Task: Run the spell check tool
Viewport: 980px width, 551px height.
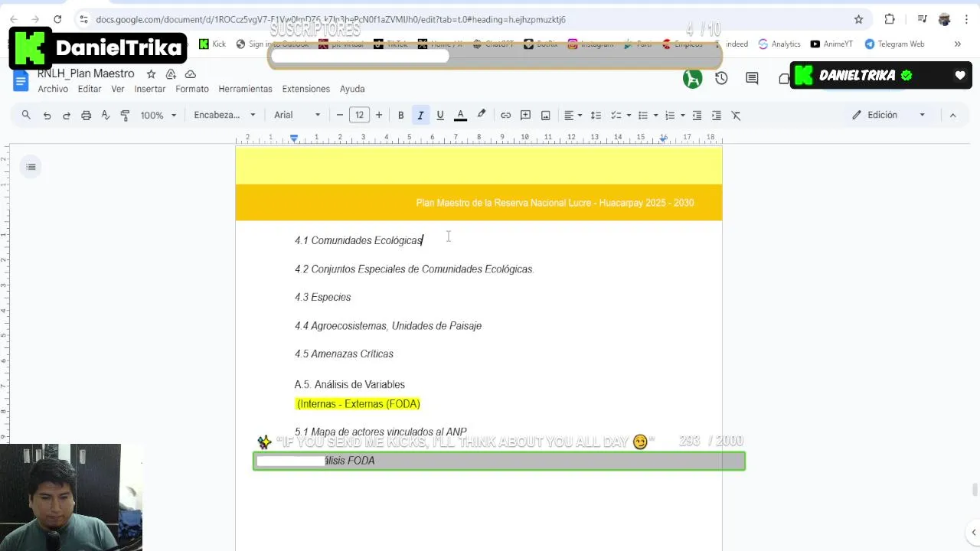Action: [106, 116]
